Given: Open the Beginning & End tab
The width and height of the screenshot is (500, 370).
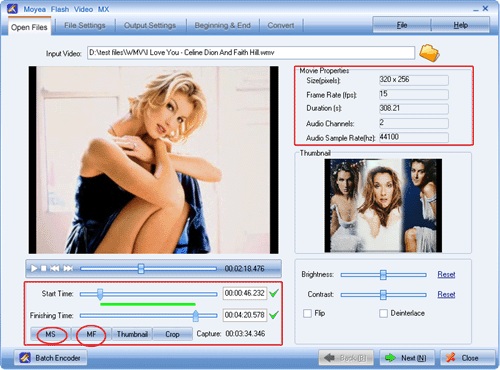Looking at the screenshot, I should point(223,26).
